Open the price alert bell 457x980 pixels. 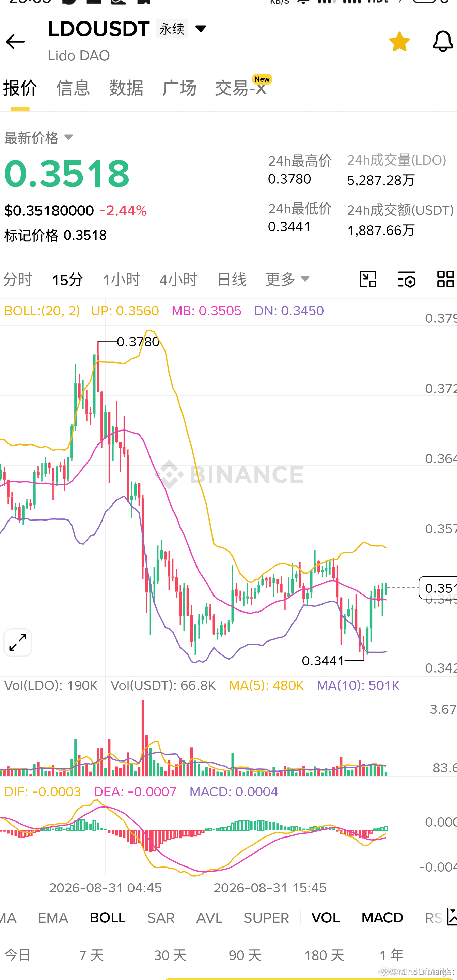(443, 42)
